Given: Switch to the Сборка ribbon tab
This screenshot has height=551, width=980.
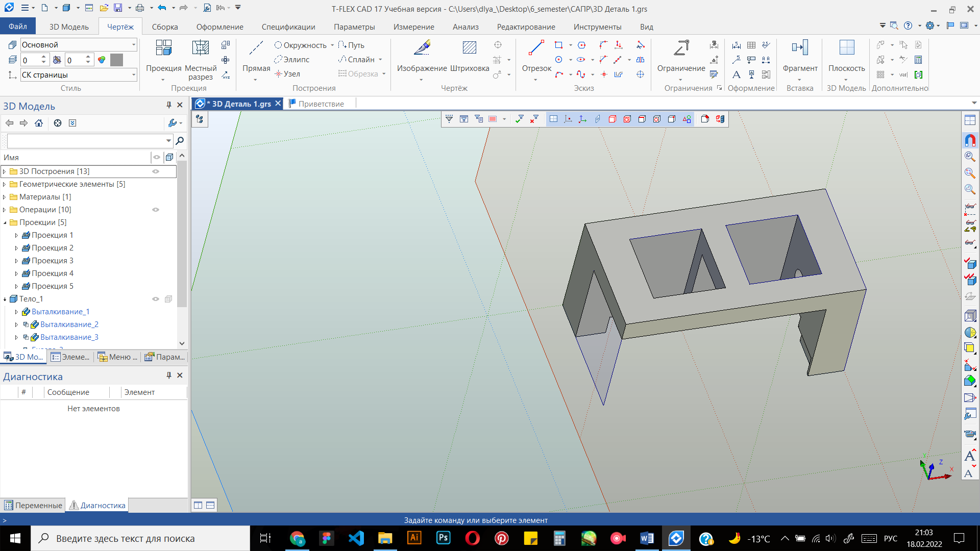Looking at the screenshot, I should [x=165, y=27].
